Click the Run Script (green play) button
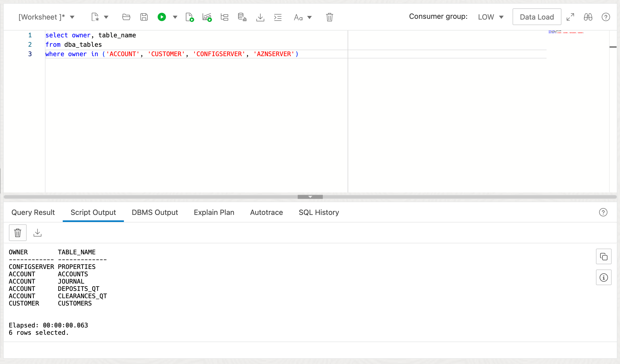The height and width of the screenshot is (364, 620). 162,17
